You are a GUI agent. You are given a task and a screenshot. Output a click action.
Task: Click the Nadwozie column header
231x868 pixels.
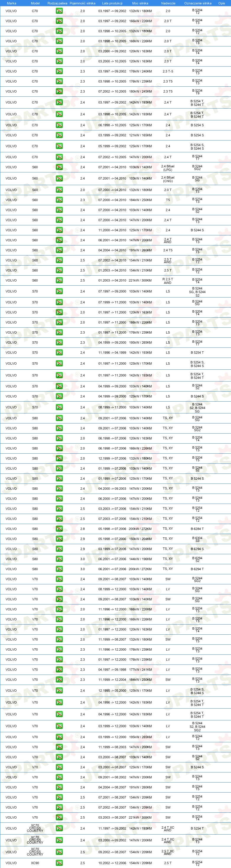point(168,3)
